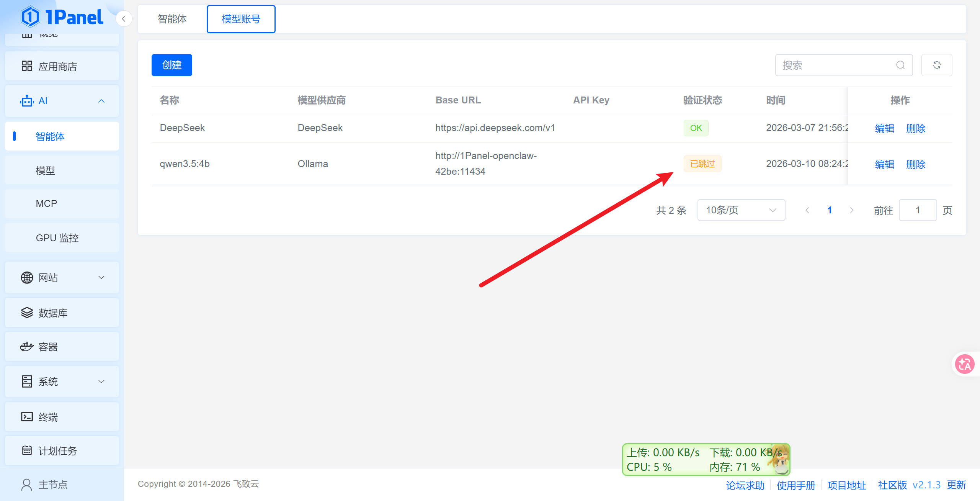Image resolution: width=980 pixels, height=501 pixels.
Task: Click the pink translate floating icon
Action: pos(964,364)
